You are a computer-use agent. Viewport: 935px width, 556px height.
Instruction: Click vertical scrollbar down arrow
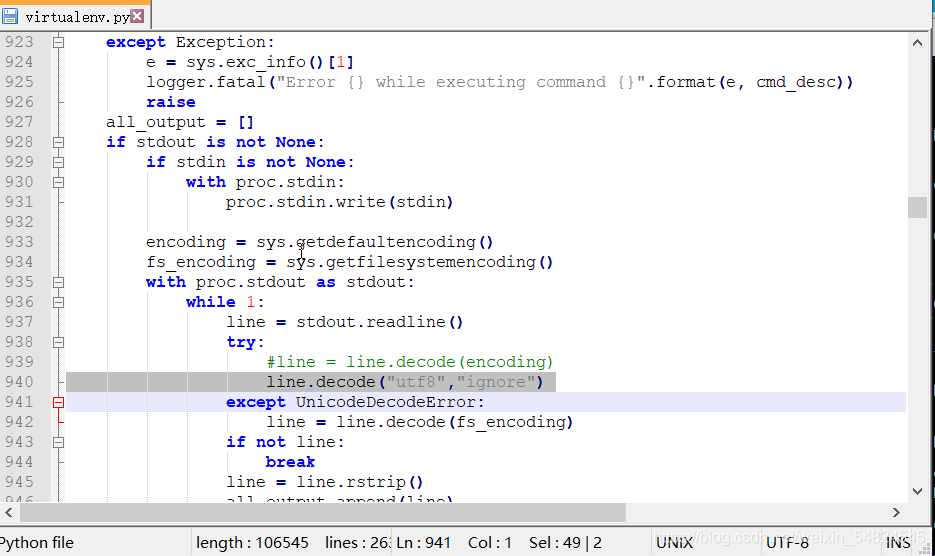point(917,491)
